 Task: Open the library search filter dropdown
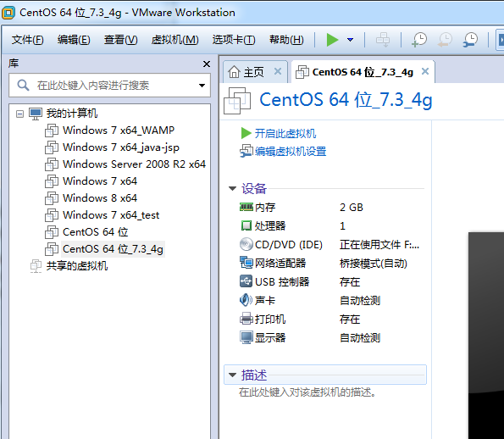202,86
